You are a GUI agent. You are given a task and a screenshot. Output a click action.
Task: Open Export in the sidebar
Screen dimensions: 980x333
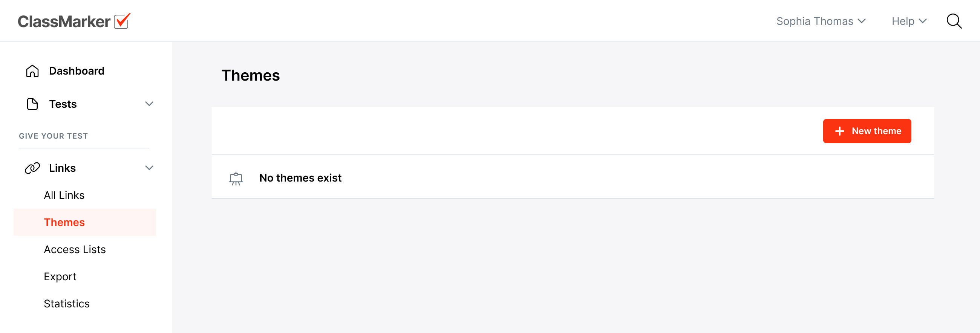(x=60, y=276)
